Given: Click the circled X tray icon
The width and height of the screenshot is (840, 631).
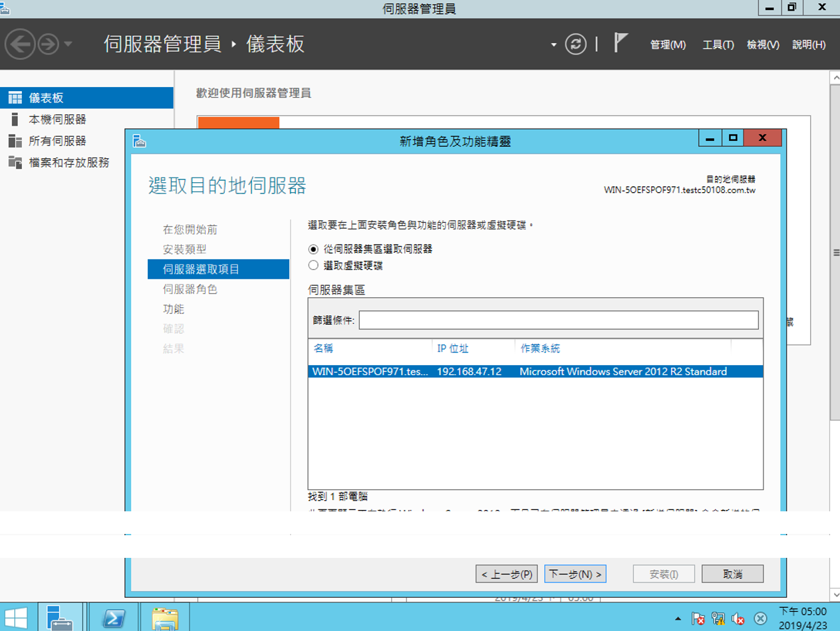Looking at the screenshot, I should point(760,618).
